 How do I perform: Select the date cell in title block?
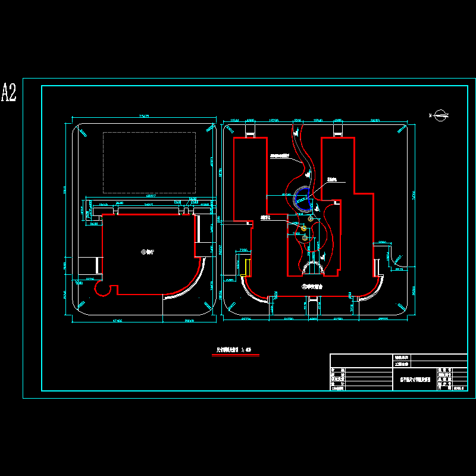460,389
